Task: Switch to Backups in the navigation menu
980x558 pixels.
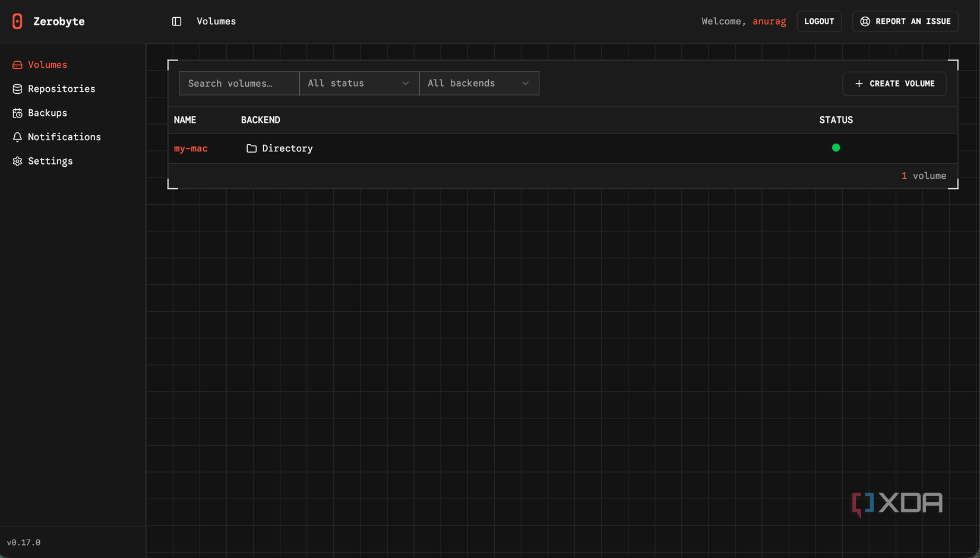Action: [48, 113]
